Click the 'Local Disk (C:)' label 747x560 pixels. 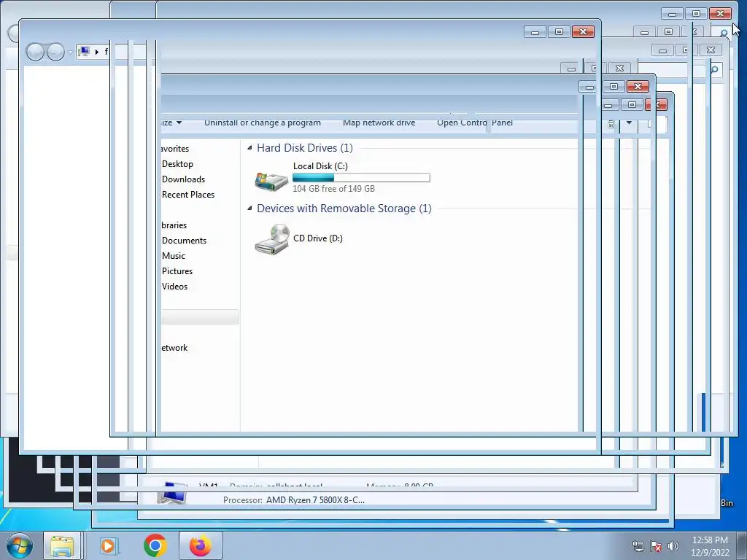tap(321, 166)
